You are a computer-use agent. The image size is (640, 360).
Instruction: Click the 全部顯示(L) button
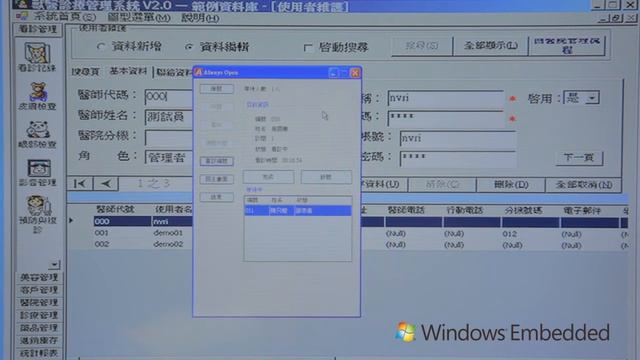tap(490, 45)
